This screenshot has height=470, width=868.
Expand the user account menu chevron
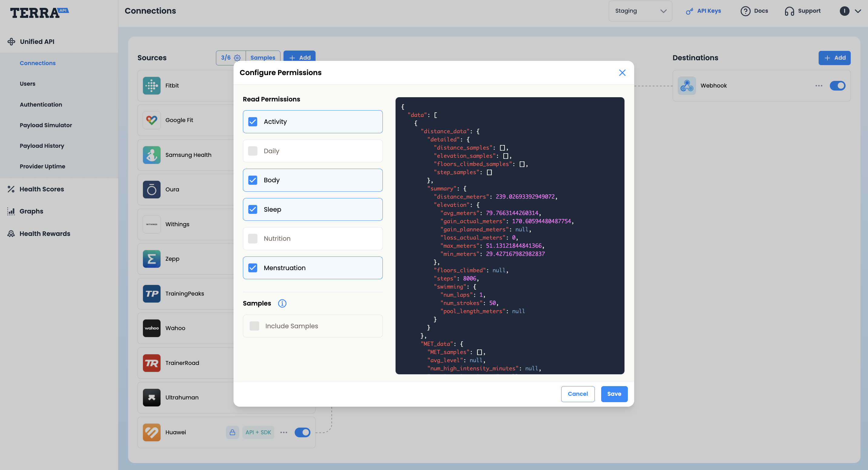(858, 11)
